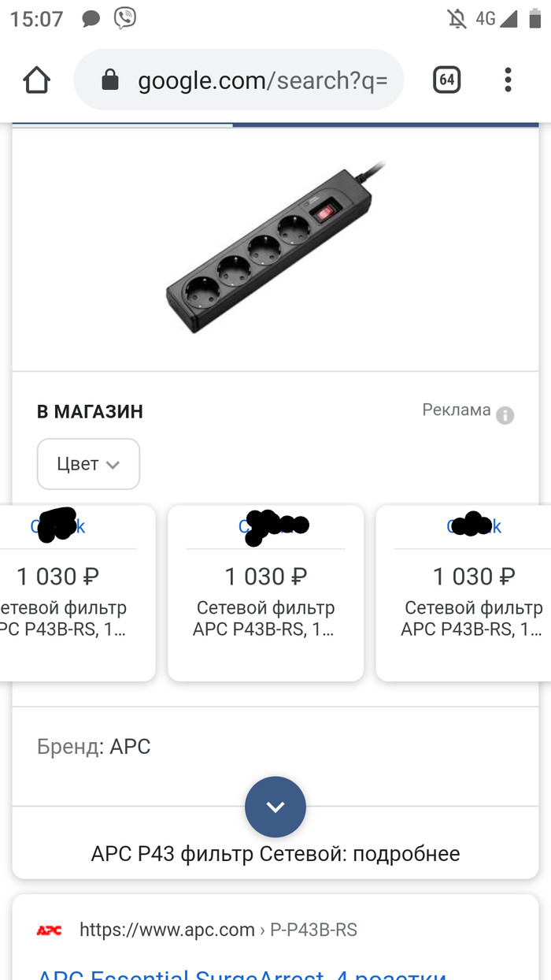Expand details with the blue chevron button
The width and height of the screenshot is (551, 980).
tap(275, 807)
